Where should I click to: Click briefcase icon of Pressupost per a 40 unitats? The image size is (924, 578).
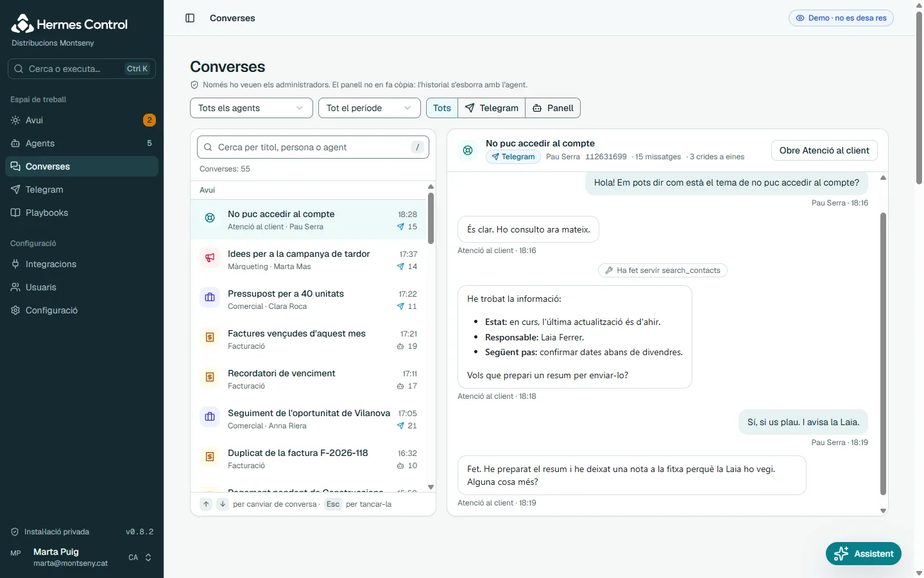click(210, 297)
